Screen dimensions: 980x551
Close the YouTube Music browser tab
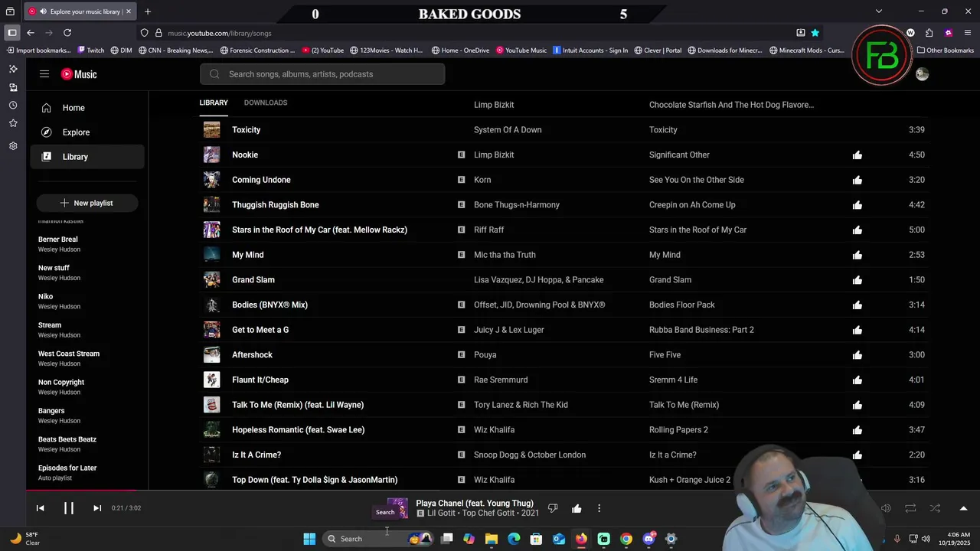(x=129, y=11)
